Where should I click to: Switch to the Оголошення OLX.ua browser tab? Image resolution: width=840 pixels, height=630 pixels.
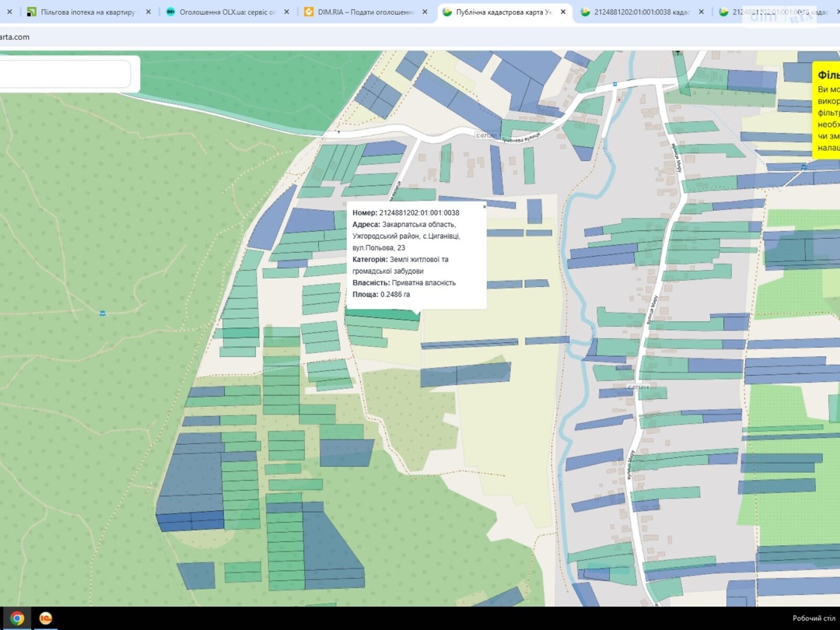point(227,12)
